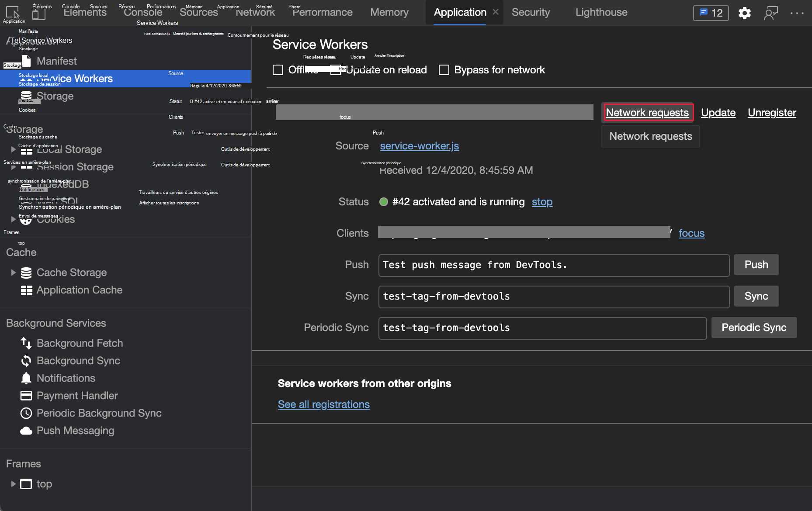Image resolution: width=812 pixels, height=511 pixels.
Task: Check the Bypass for network option
Action: click(x=444, y=70)
